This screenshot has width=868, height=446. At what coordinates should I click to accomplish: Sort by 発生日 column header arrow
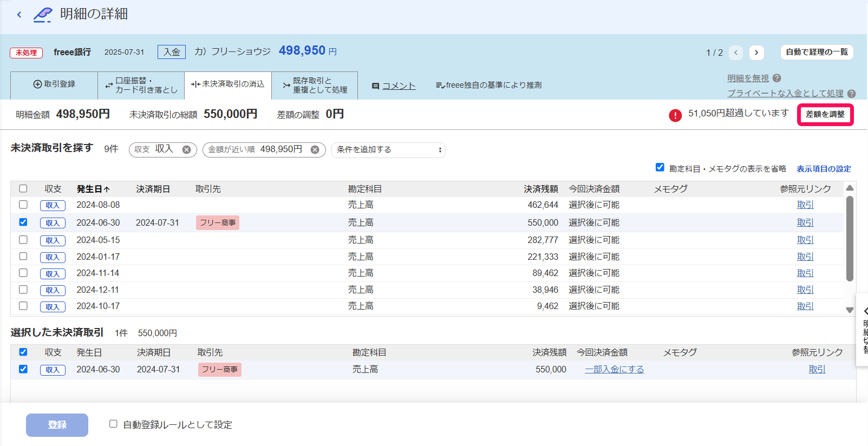pyautogui.click(x=107, y=189)
